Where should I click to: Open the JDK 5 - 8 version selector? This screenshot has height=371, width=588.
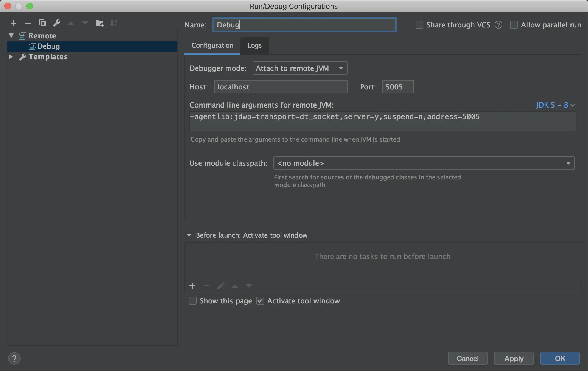pos(555,105)
